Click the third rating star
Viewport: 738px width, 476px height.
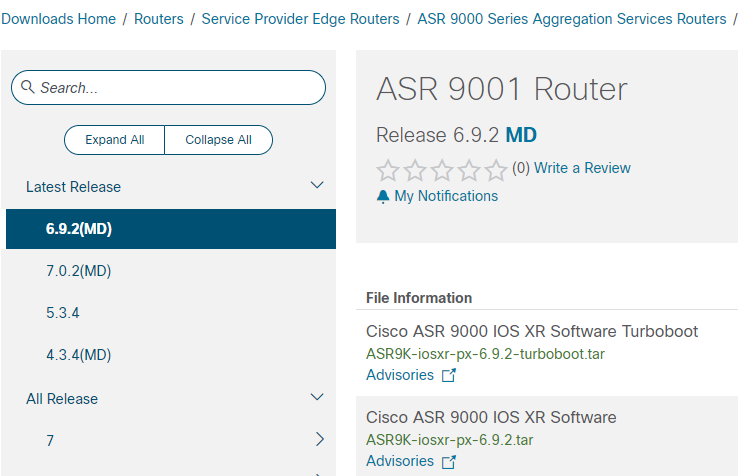(x=442, y=170)
